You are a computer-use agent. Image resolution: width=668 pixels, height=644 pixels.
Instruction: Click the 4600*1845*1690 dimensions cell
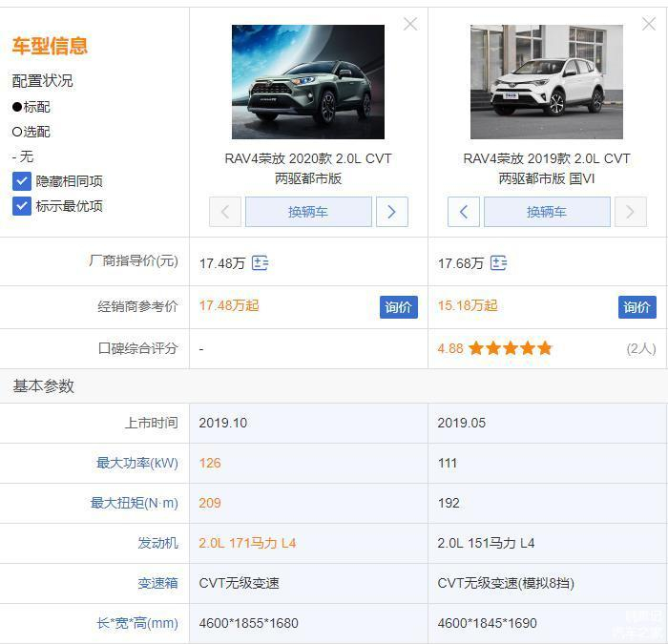[x=547, y=623]
